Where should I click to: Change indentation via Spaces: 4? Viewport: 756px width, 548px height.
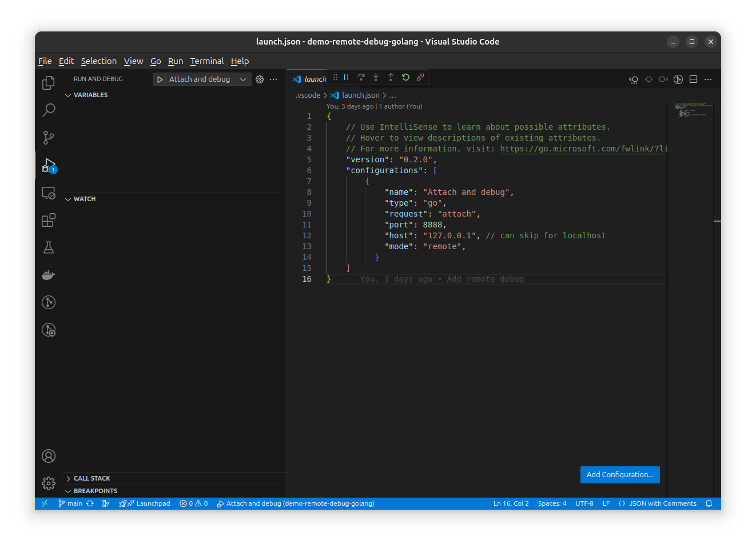point(552,503)
